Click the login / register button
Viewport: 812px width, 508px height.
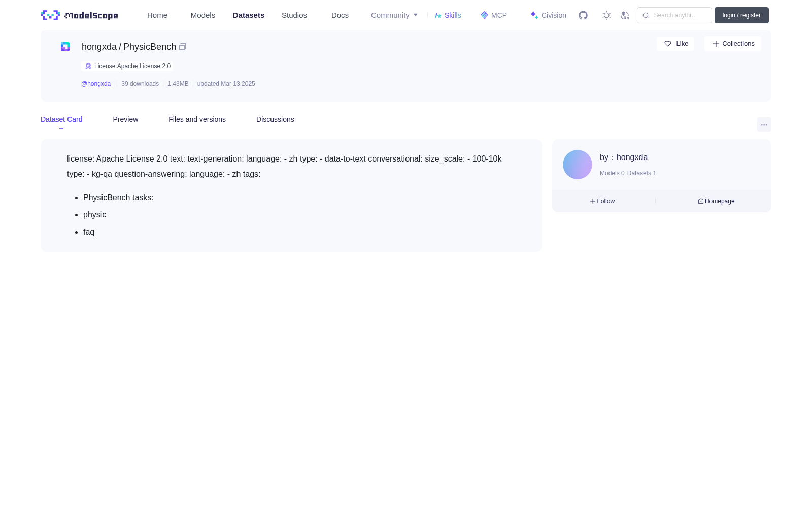[741, 15]
